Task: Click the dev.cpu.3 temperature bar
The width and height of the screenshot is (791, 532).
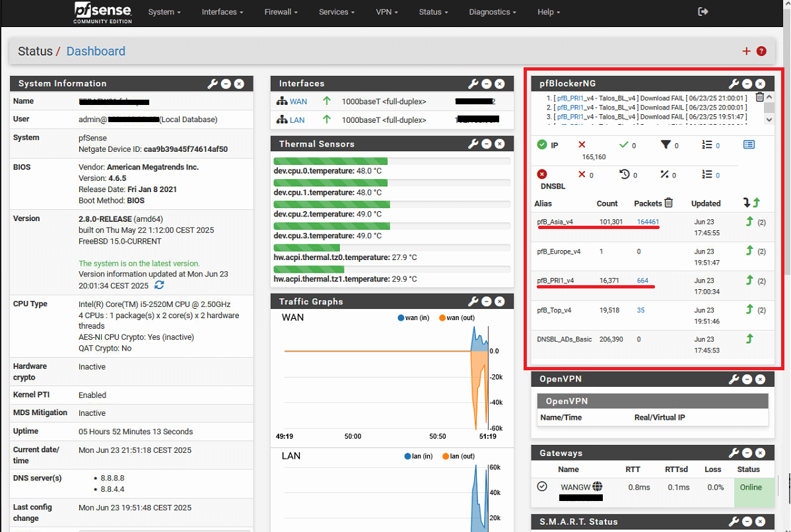Action: (392, 226)
